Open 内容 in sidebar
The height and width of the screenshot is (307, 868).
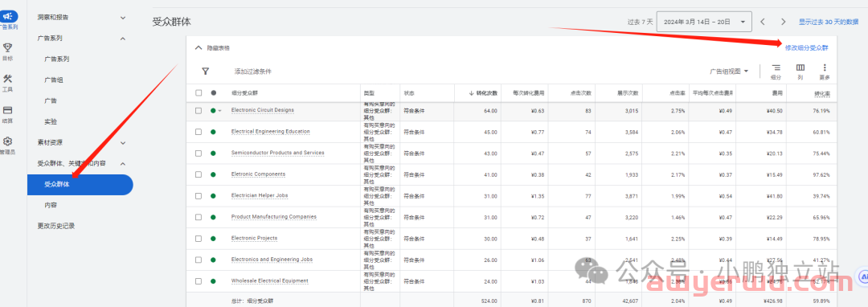pos(51,205)
